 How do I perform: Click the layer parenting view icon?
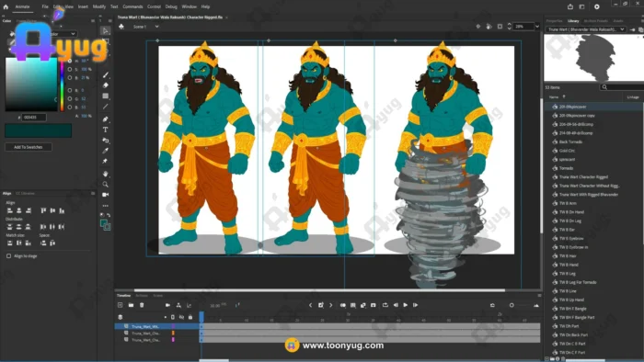pyautogui.click(x=178, y=305)
